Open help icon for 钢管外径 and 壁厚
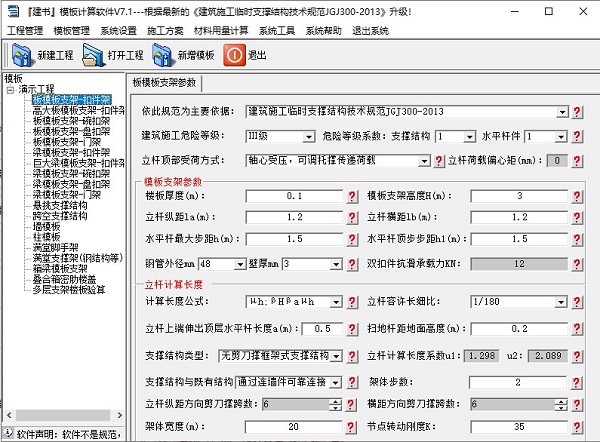Screen dimensions: 600x442 pyautogui.click(x=352, y=264)
